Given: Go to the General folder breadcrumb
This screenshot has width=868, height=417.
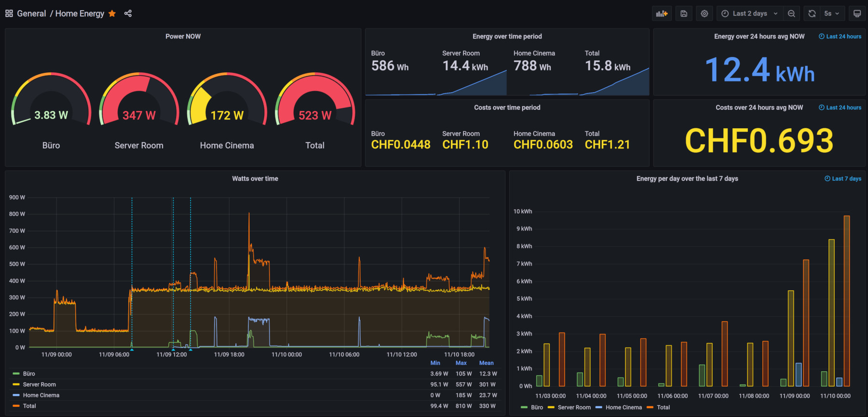Looking at the screenshot, I should tap(31, 13).
